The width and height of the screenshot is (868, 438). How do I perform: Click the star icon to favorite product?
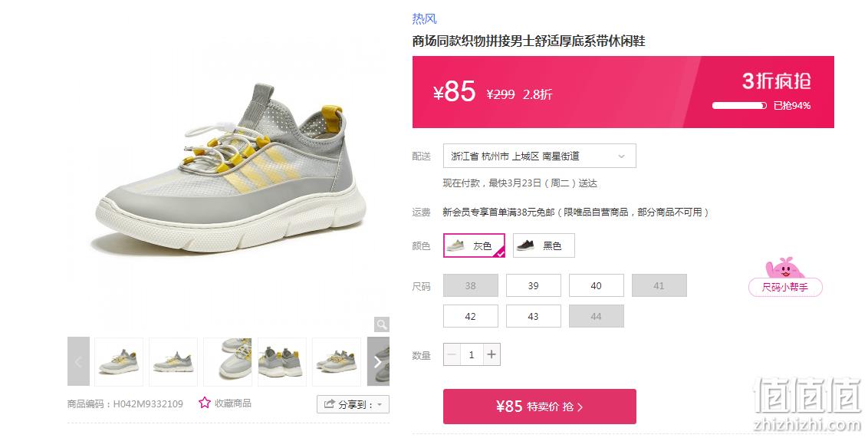(204, 403)
